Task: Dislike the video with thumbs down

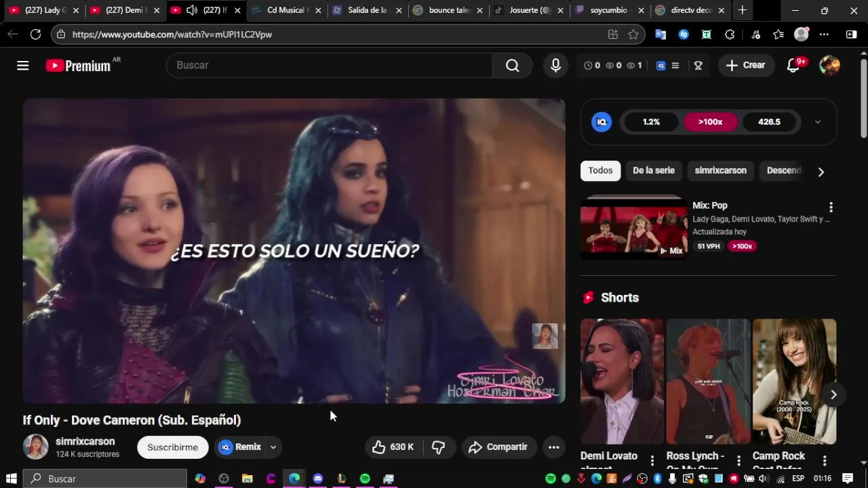Action: [x=439, y=447]
